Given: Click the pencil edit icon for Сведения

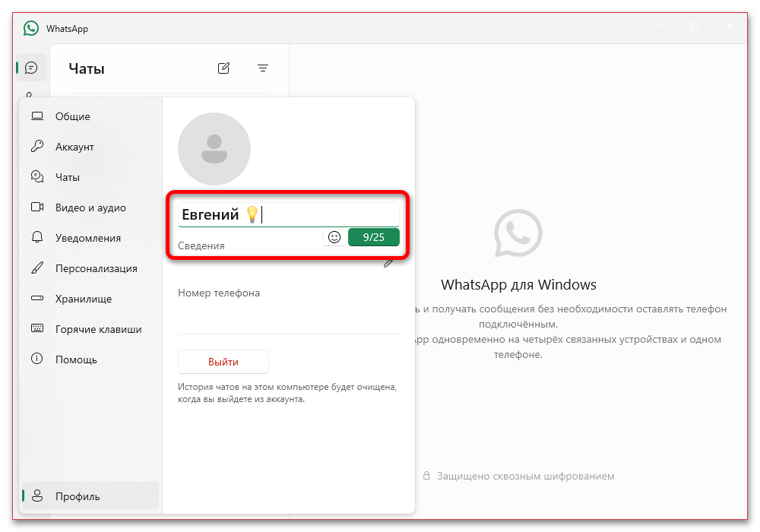Looking at the screenshot, I should point(388,264).
